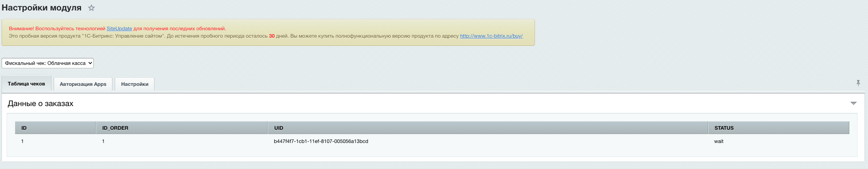Click the red Внимание warning text

(x=58, y=28)
